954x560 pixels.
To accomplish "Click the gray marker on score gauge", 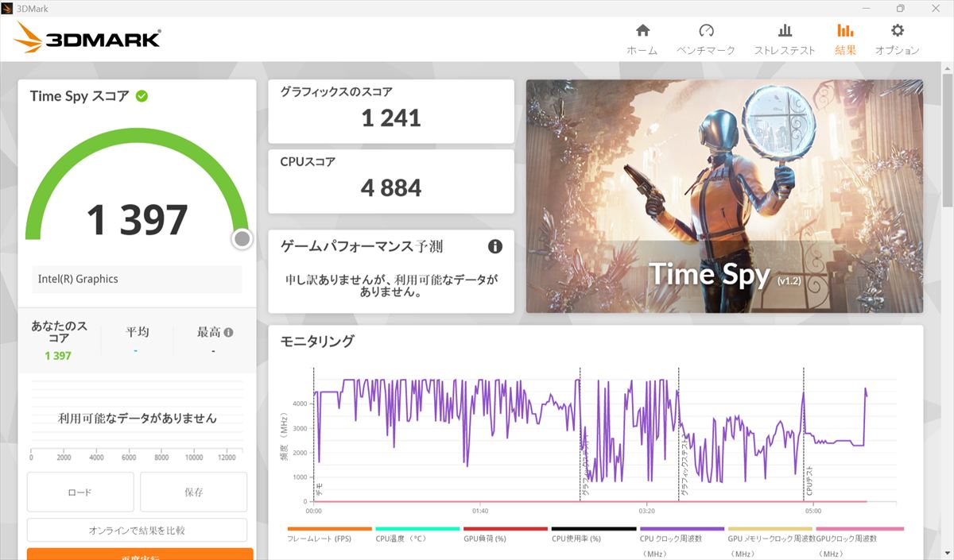I will pyautogui.click(x=242, y=239).
